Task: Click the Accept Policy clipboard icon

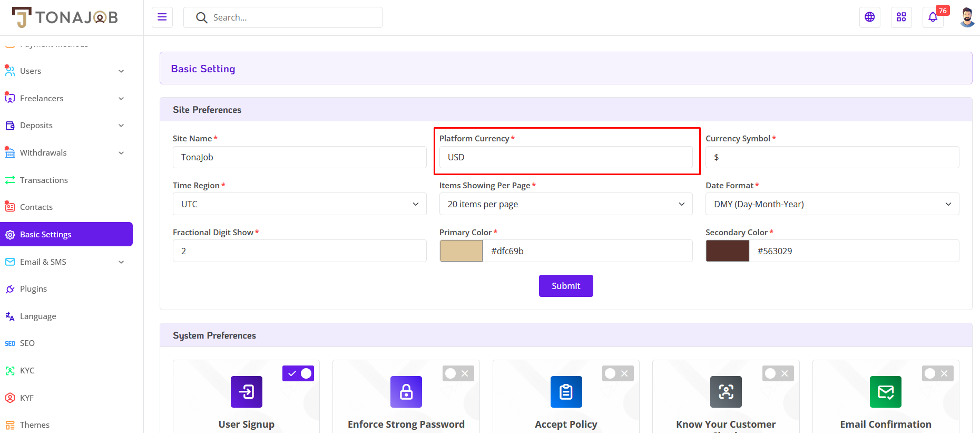Action: [x=566, y=392]
